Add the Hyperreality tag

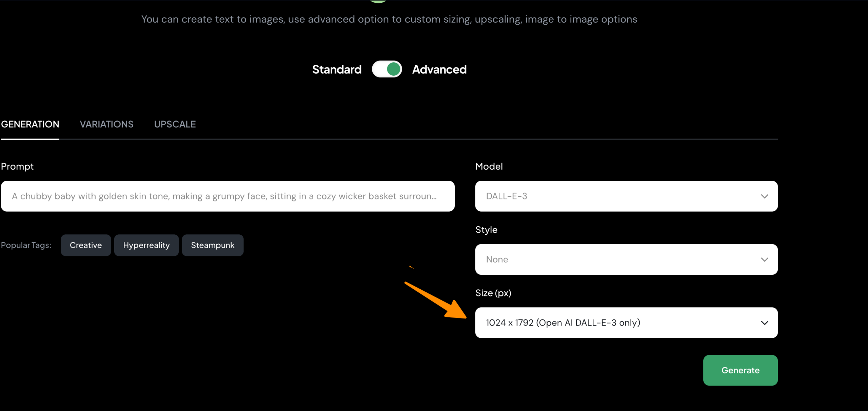pyautogui.click(x=146, y=245)
